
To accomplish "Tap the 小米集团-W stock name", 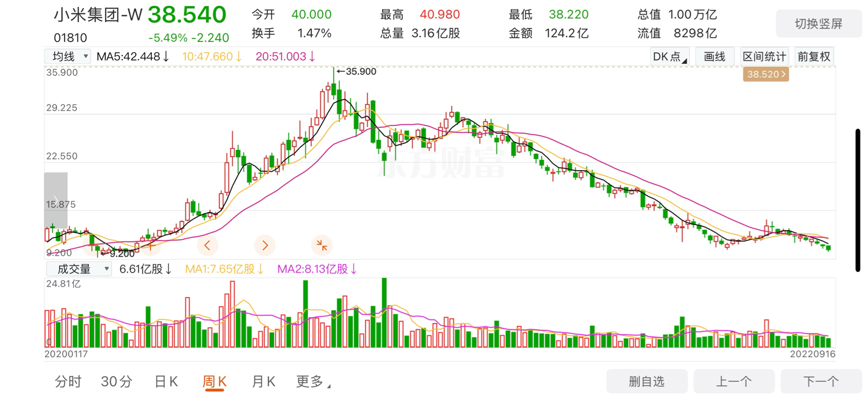I will point(98,15).
